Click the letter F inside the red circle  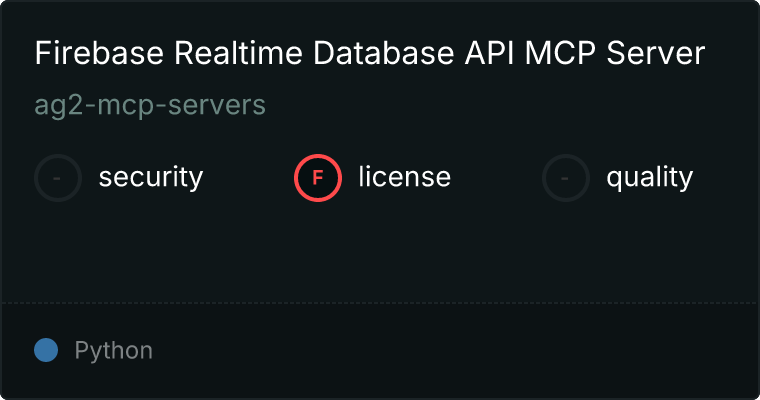coord(318,178)
